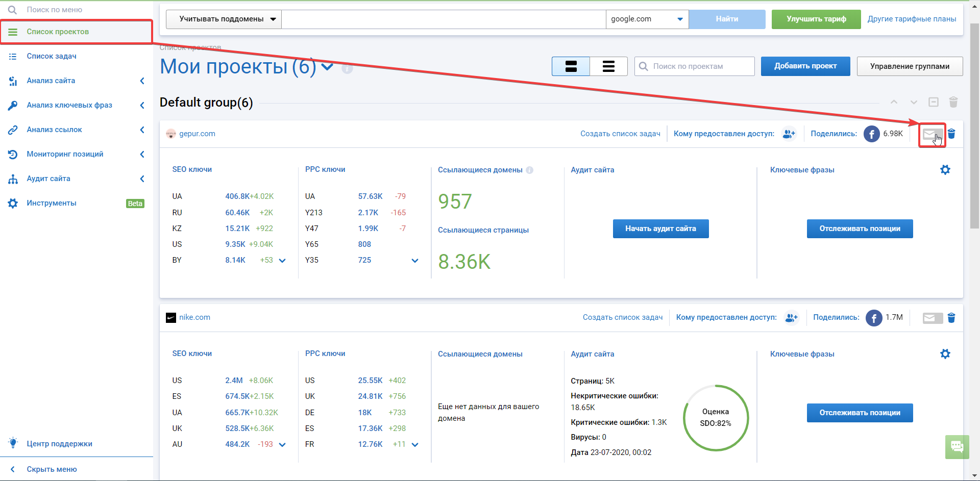Click Facebook share icon for nike.com
This screenshot has height=481, width=980.
pos(874,318)
